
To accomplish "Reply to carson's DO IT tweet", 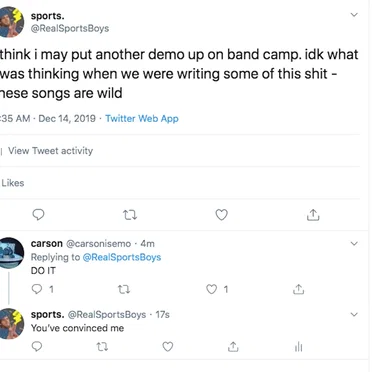I will coord(37,289).
